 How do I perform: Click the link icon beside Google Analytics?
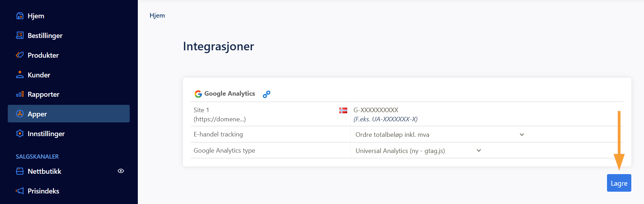(266, 94)
